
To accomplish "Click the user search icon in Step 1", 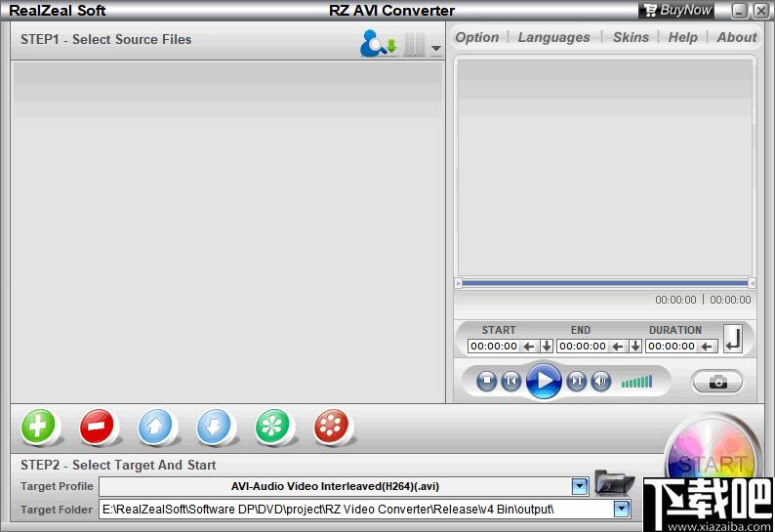I will coord(377,44).
